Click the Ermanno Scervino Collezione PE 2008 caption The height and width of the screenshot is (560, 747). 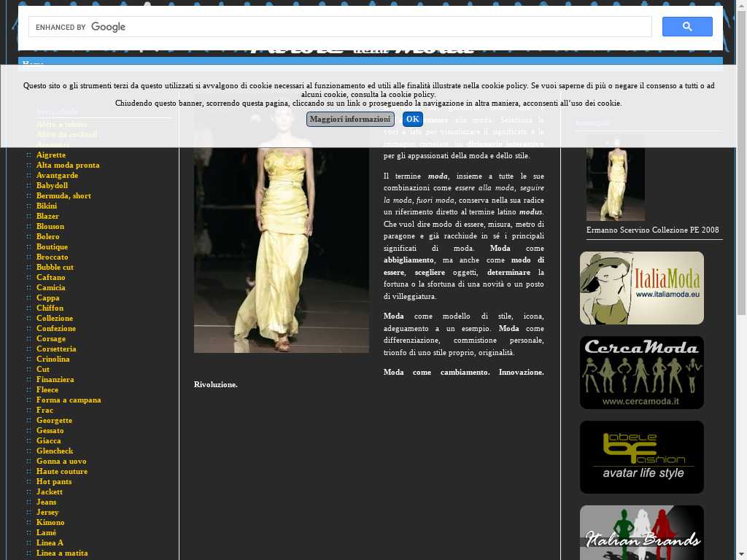coord(653,230)
